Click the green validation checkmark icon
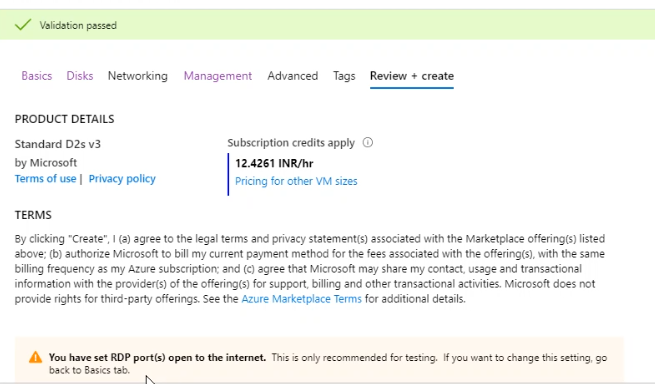655x384 pixels. tap(23, 25)
